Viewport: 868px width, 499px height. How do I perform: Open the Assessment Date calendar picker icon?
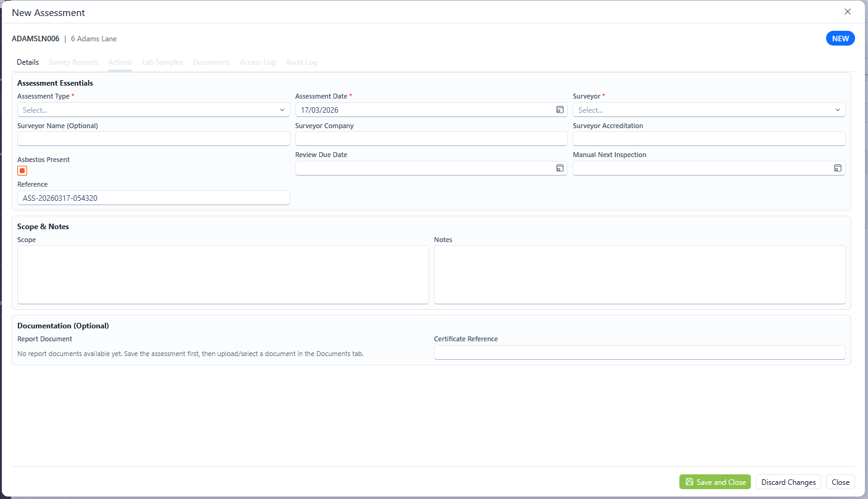tap(560, 110)
